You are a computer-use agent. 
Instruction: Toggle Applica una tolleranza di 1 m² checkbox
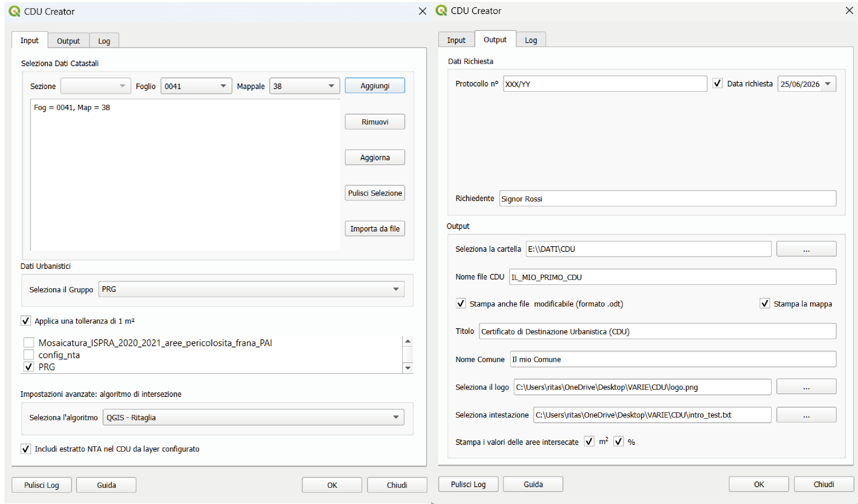(x=26, y=321)
